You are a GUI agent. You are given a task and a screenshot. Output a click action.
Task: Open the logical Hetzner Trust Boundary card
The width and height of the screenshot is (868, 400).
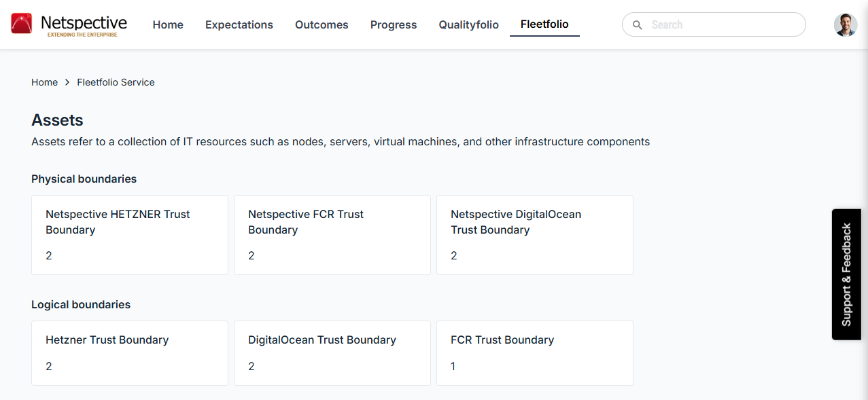pyautogui.click(x=130, y=353)
